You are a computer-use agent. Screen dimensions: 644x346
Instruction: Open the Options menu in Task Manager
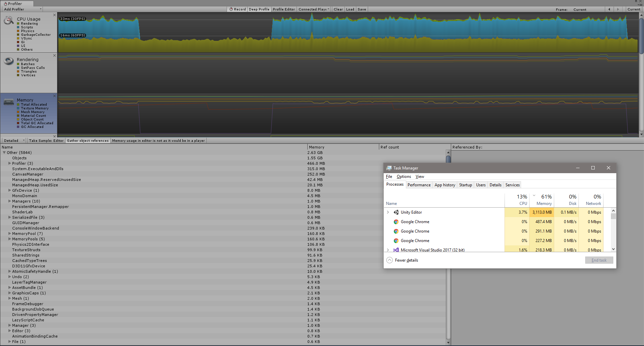[x=404, y=177]
